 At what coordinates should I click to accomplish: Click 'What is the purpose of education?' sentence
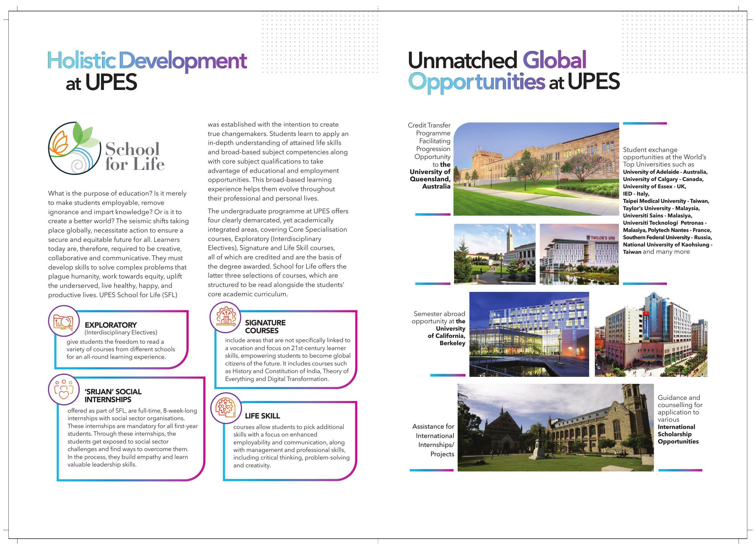click(100, 194)
